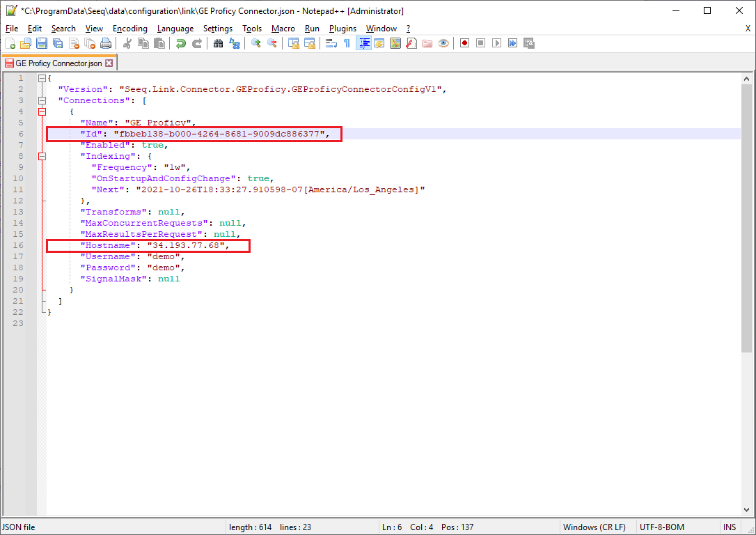Screen dimensions: 756x535
Task: Toggle show all characters pilcrow icon
Action: tap(347, 43)
